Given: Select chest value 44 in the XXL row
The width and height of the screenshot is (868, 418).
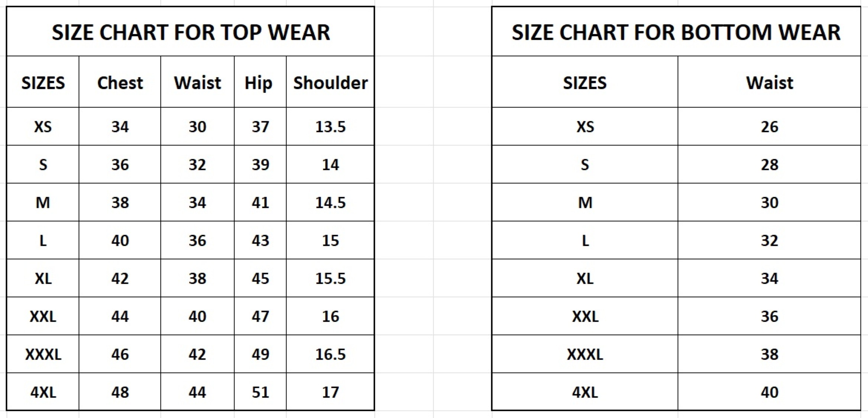Looking at the screenshot, I should pyautogui.click(x=120, y=316).
